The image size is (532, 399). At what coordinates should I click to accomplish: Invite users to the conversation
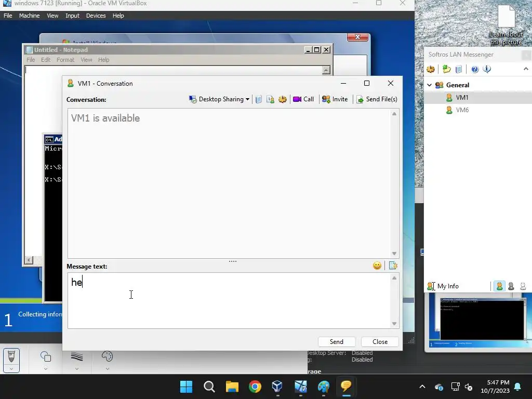tap(335, 99)
